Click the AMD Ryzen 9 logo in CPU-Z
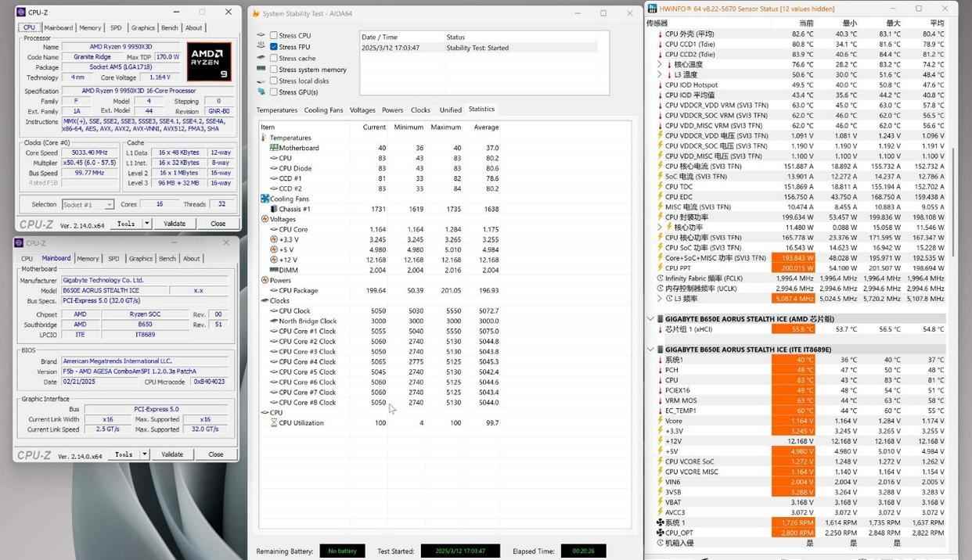The height and width of the screenshot is (560, 972). click(209, 62)
